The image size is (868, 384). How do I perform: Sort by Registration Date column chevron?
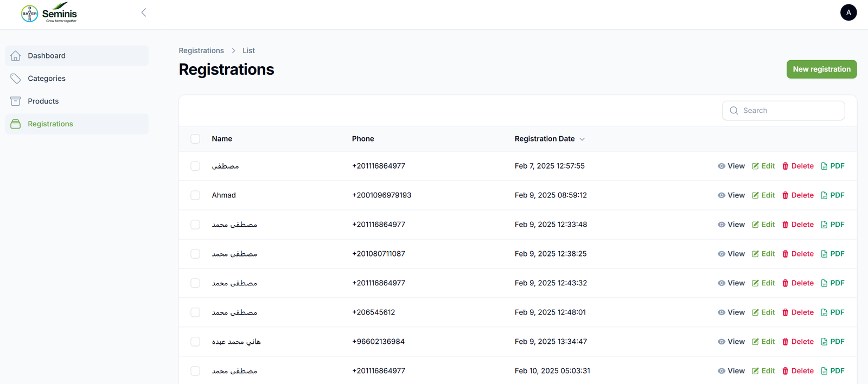(x=582, y=139)
